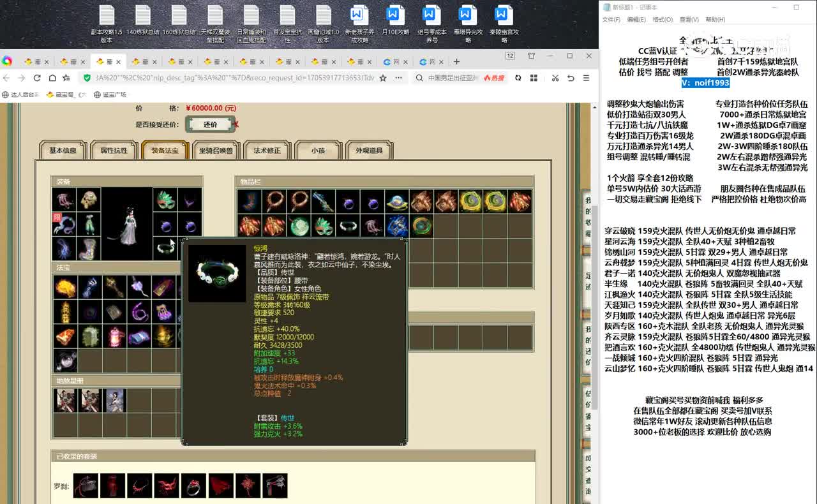Screen dimensions: 817x504
Task: Switch to the 法术修正 tab
Action: [267, 151]
